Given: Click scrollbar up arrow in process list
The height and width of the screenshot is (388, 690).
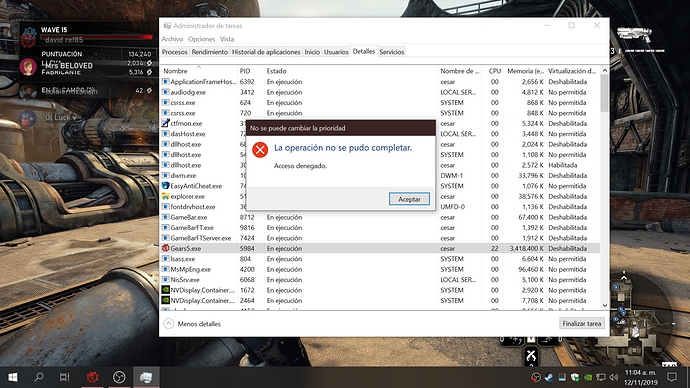Looking at the screenshot, I should point(605,70).
